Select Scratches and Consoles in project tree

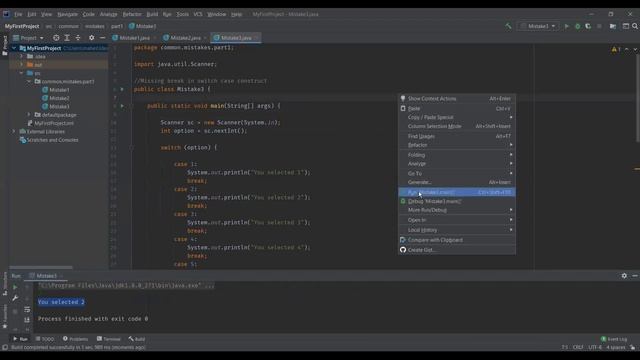[49, 140]
